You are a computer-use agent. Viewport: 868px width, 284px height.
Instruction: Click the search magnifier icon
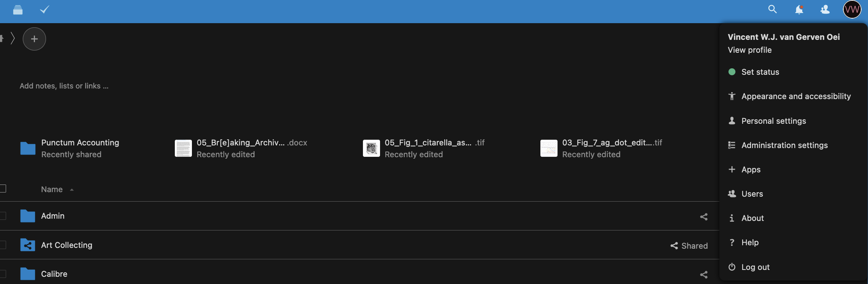[772, 9]
